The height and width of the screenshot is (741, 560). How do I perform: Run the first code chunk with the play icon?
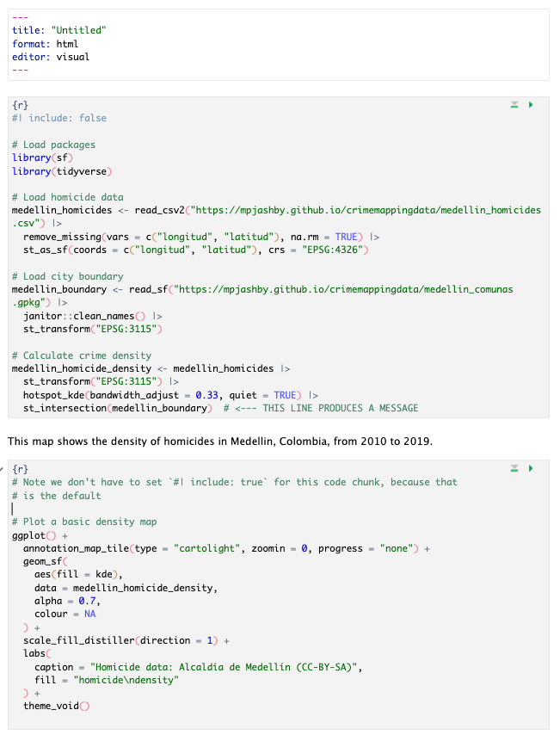click(531, 104)
